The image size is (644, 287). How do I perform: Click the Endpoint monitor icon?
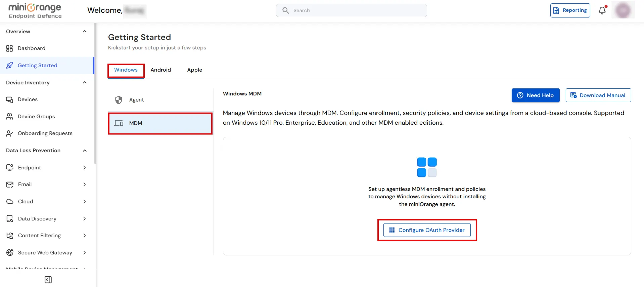click(10, 167)
